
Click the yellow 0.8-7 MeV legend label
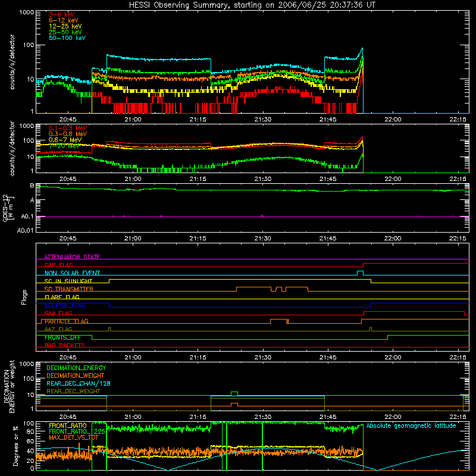coord(65,140)
